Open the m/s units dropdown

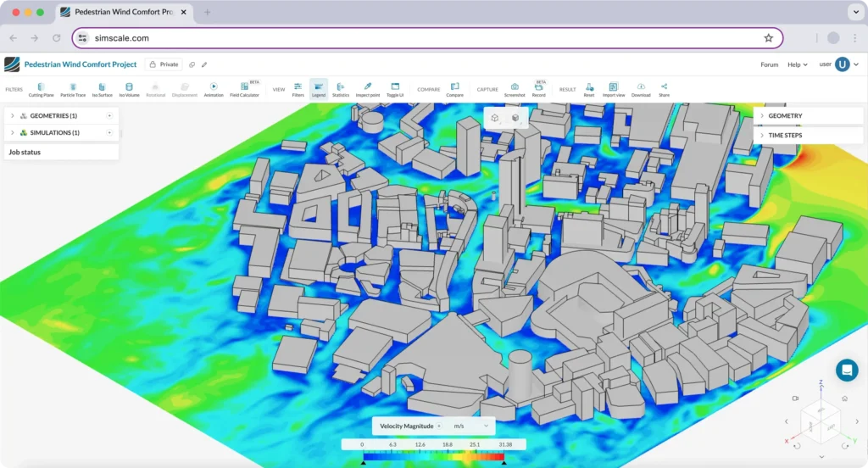[x=471, y=426]
